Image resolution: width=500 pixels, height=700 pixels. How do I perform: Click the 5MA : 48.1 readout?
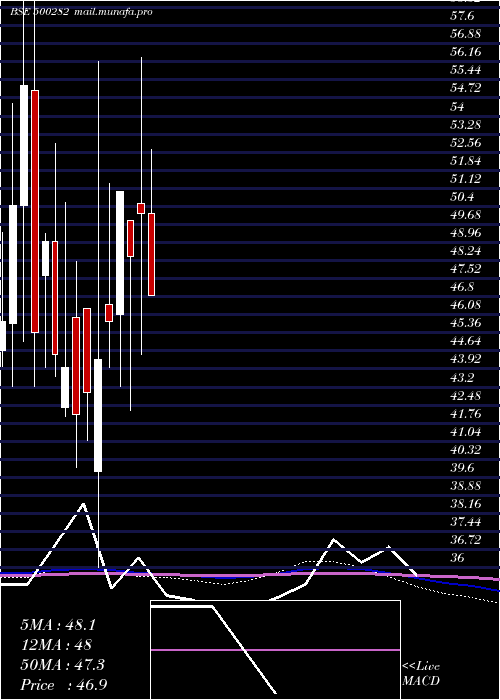pos(58,625)
